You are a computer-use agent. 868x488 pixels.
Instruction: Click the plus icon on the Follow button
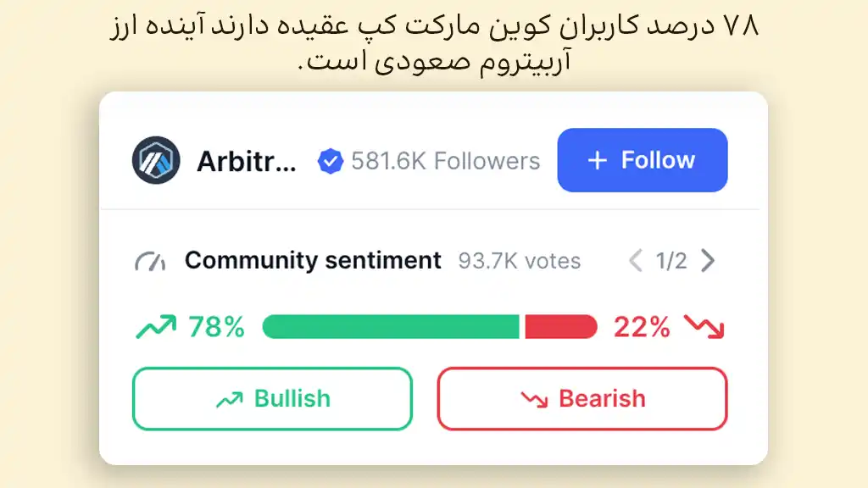coord(598,160)
